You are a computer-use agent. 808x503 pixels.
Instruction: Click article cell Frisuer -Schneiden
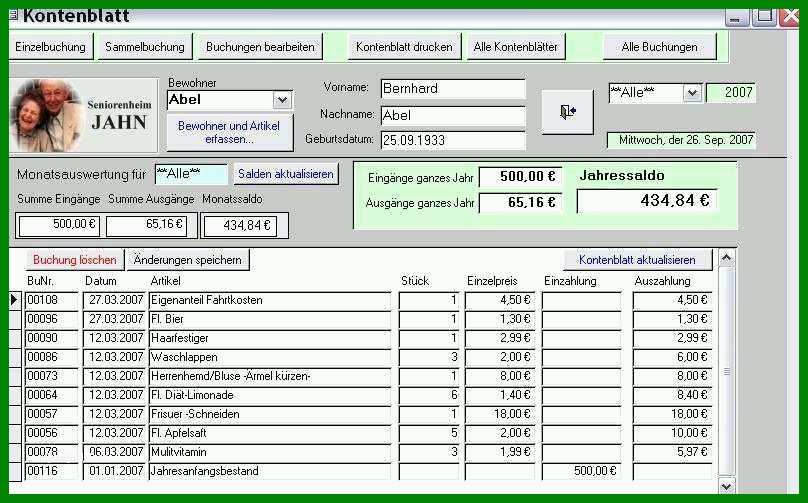[270, 415]
